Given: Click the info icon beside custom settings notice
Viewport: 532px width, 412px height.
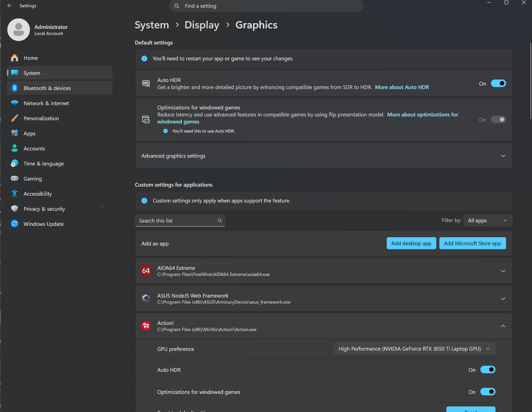Looking at the screenshot, I should point(144,201).
